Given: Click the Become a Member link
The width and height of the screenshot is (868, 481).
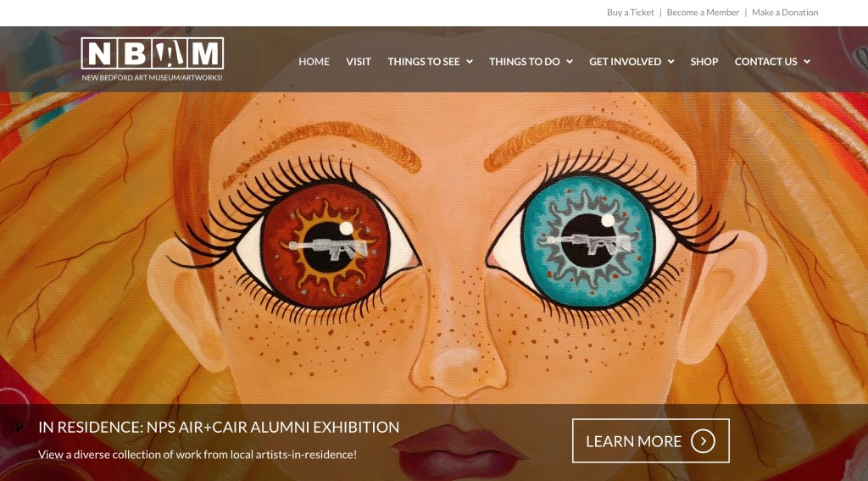Looking at the screenshot, I should (703, 12).
